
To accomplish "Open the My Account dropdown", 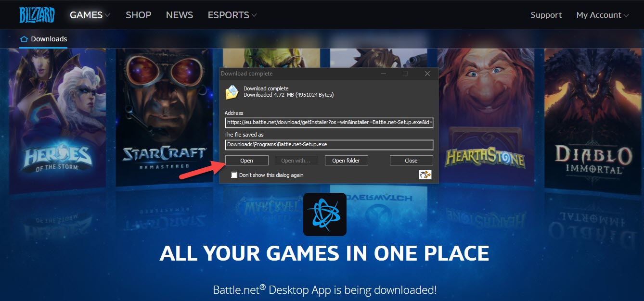I will (x=602, y=15).
